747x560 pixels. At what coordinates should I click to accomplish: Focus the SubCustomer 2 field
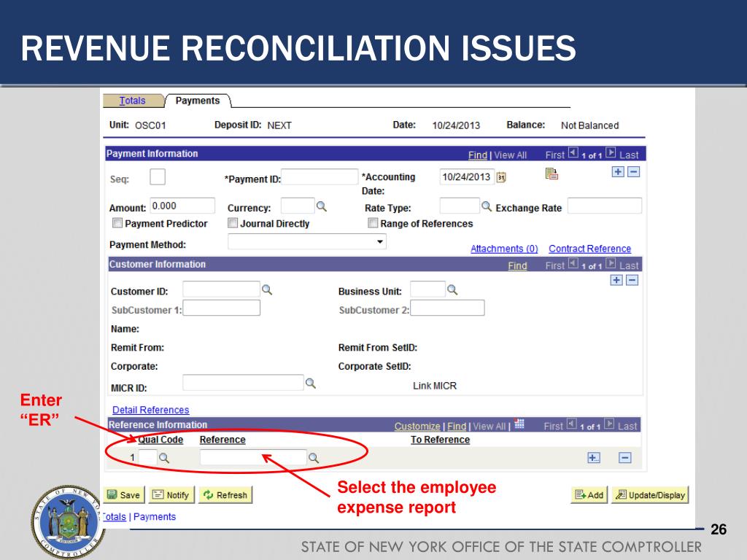[447, 308]
